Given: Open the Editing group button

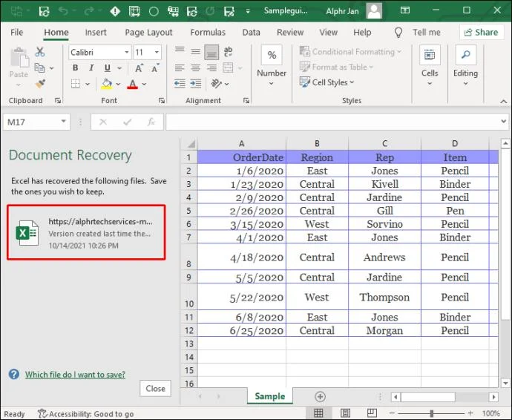Looking at the screenshot, I should click(466, 55).
